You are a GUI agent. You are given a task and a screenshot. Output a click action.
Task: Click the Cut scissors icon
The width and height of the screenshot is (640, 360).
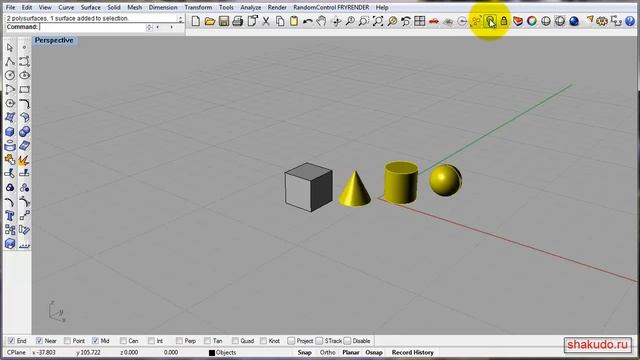click(266, 21)
